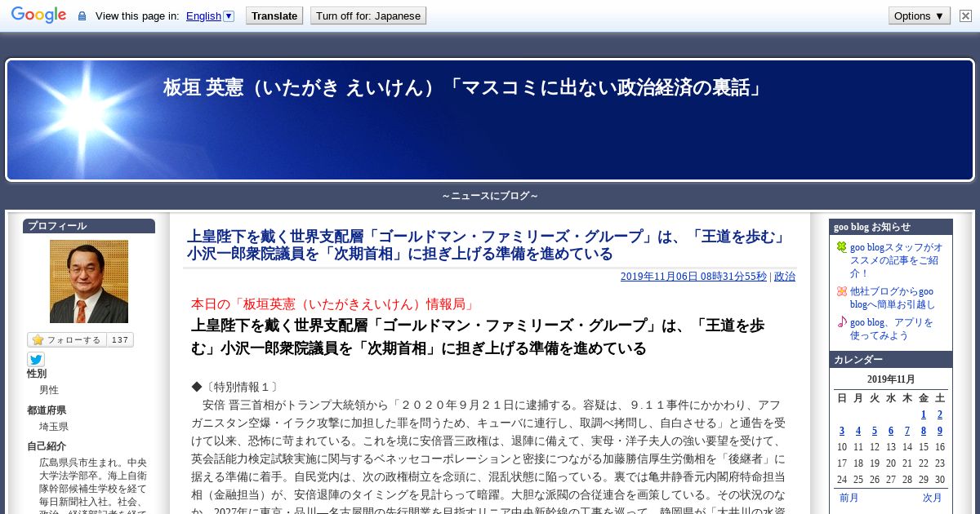Click the 自己紹介 label

(47, 446)
